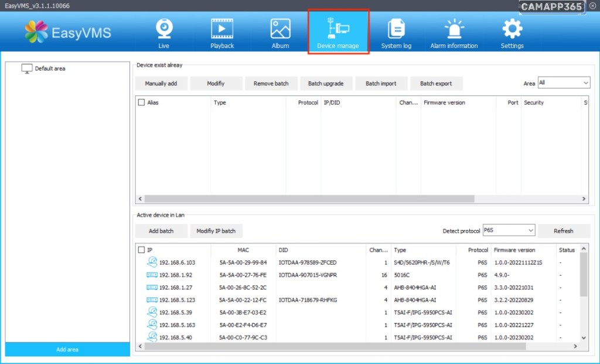The image size is (600, 364).
Task: Click the scroll-down arrow in LAN device list
Action: pos(583,338)
